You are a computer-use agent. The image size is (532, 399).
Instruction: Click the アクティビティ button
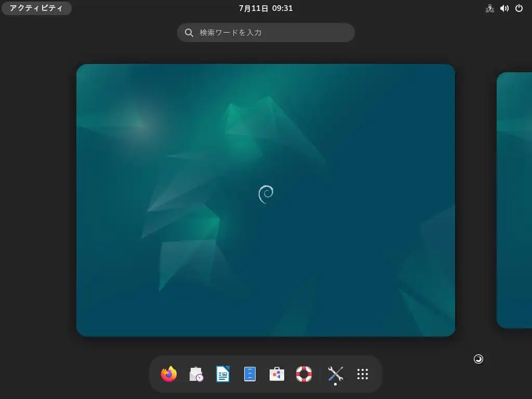point(36,8)
